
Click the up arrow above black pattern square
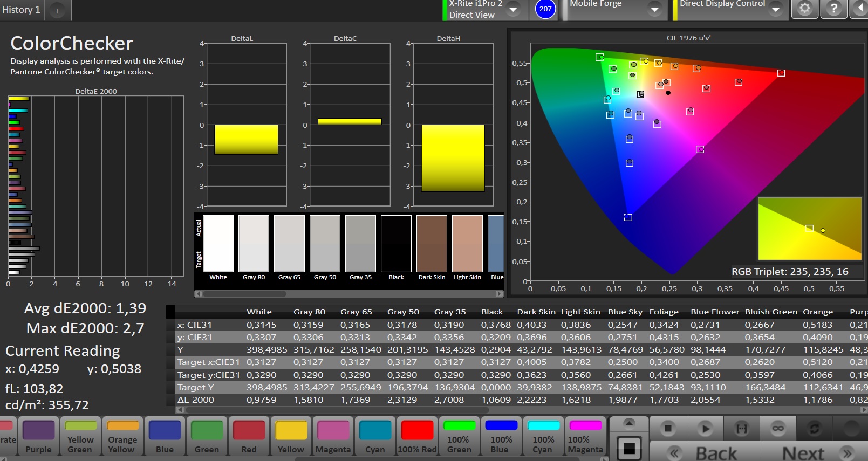(x=629, y=423)
